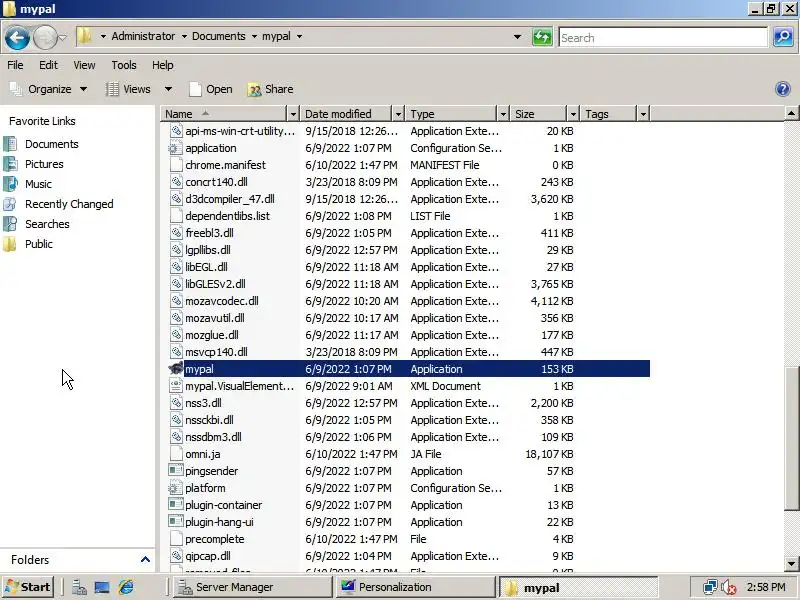
Task: Navigate to Administrator in the breadcrumb
Action: 143,36
